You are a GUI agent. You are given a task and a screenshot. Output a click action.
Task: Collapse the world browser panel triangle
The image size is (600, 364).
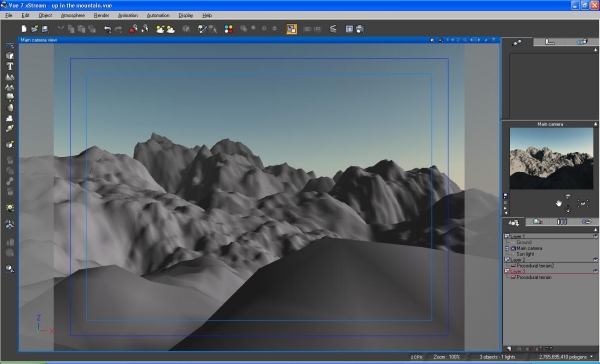(595, 230)
